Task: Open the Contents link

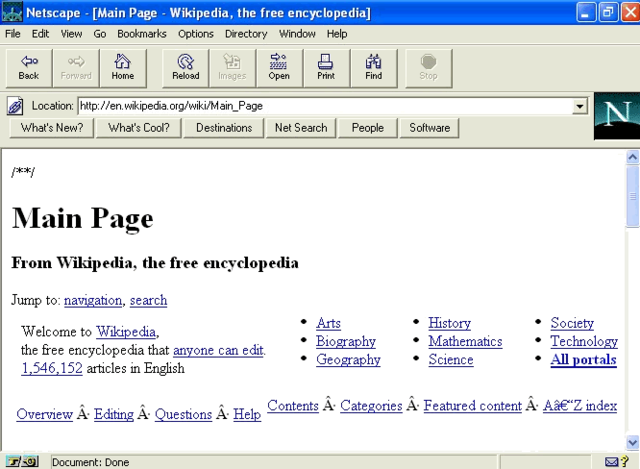Action: coord(293,406)
